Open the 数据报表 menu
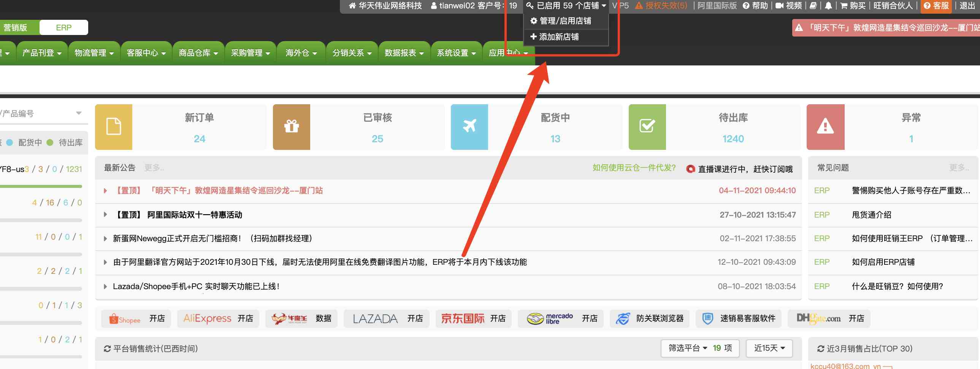This screenshot has width=980, height=369. tap(404, 53)
